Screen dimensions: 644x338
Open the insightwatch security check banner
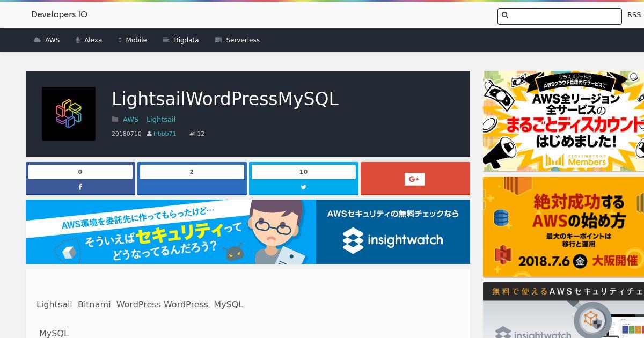coord(248,232)
